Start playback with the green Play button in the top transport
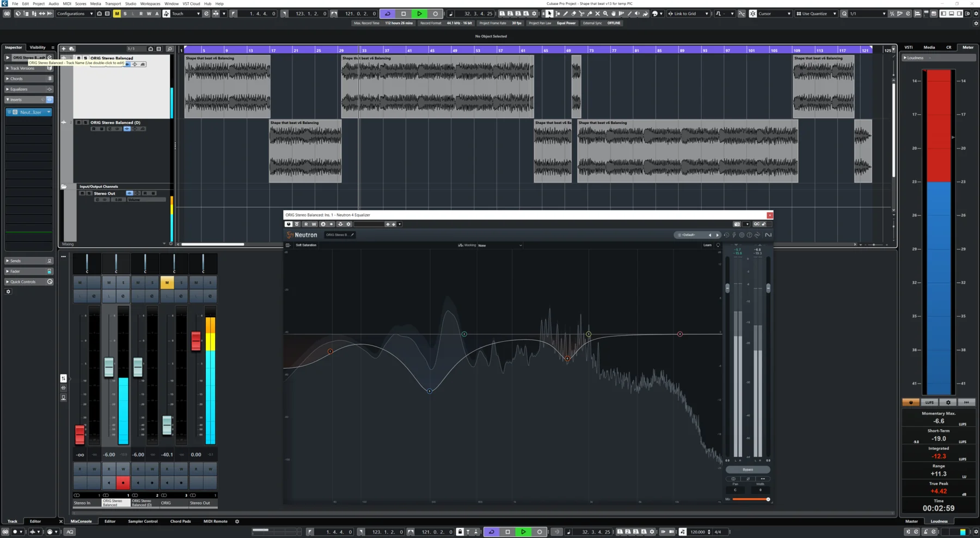 pos(419,14)
